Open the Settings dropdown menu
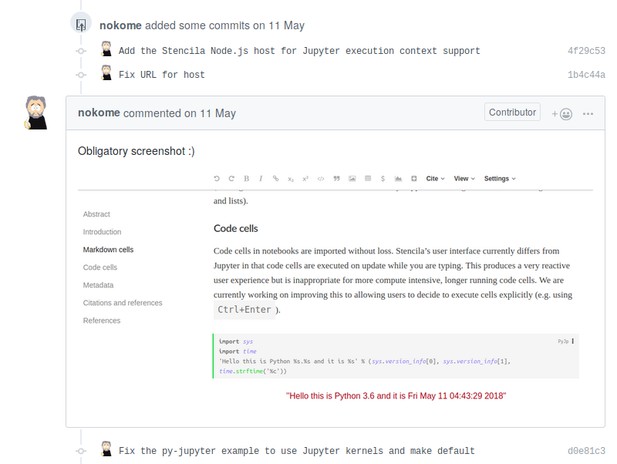This screenshot has width=617, height=464. click(500, 178)
